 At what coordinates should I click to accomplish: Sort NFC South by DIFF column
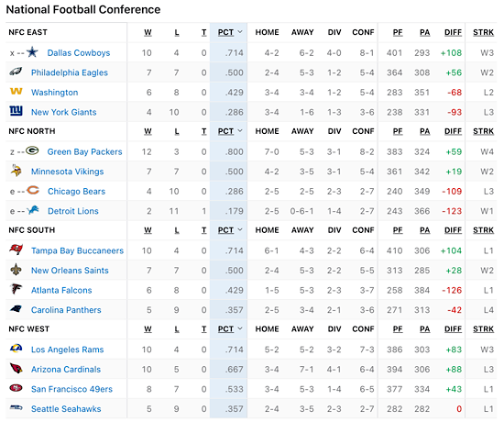coord(454,230)
